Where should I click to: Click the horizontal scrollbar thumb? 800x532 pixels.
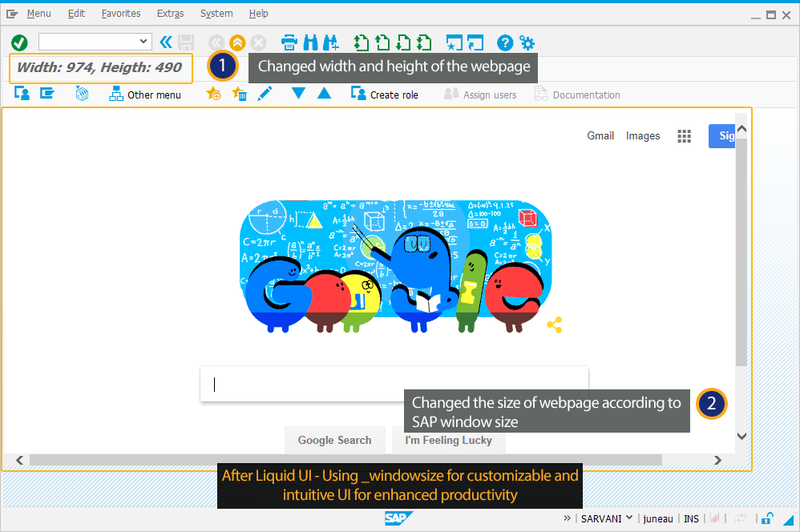point(346,460)
